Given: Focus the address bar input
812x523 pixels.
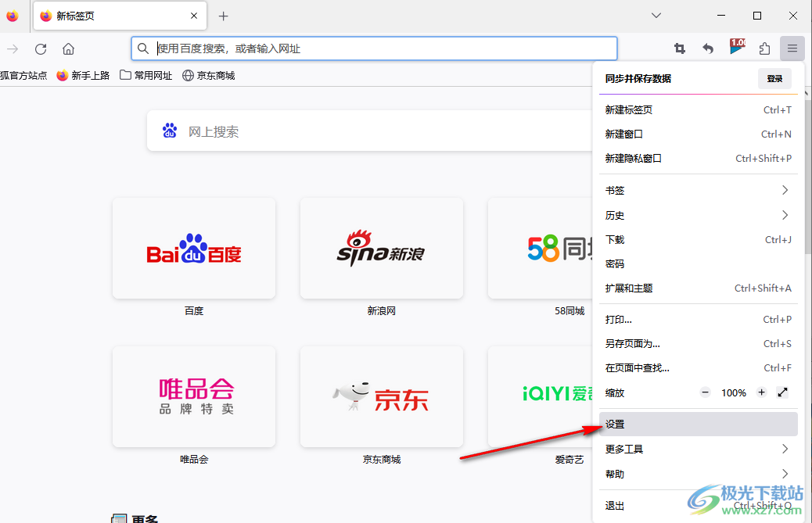Looking at the screenshot, I should (374, 48).
